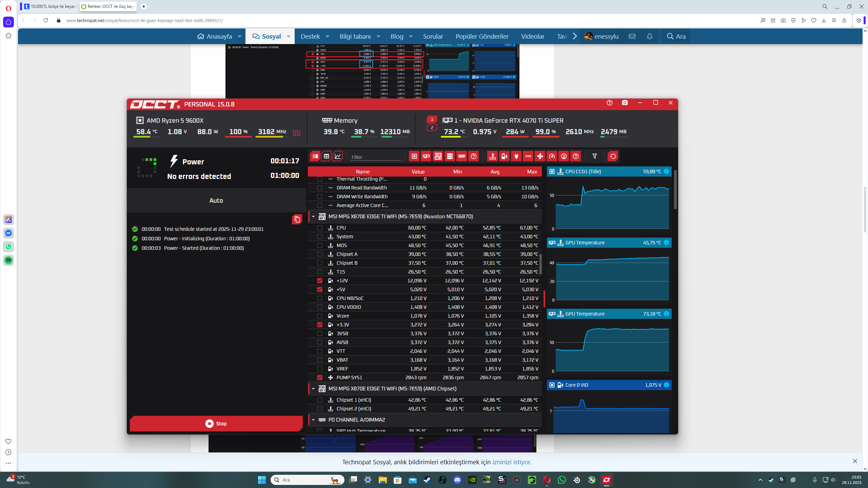Click the funnel filter icon in OCCT

(x=594, y=156)
